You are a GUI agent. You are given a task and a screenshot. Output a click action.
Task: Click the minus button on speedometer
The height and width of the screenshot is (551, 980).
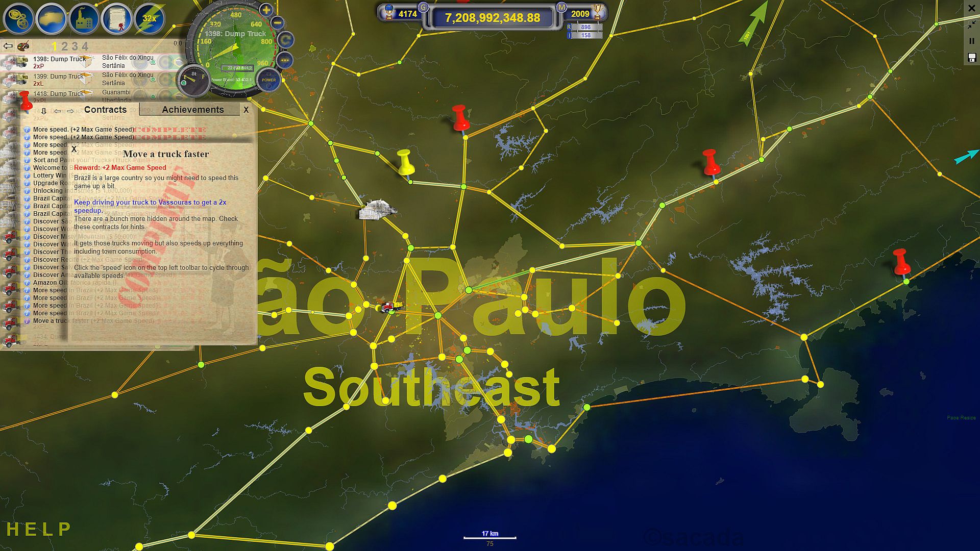[277, 22]
